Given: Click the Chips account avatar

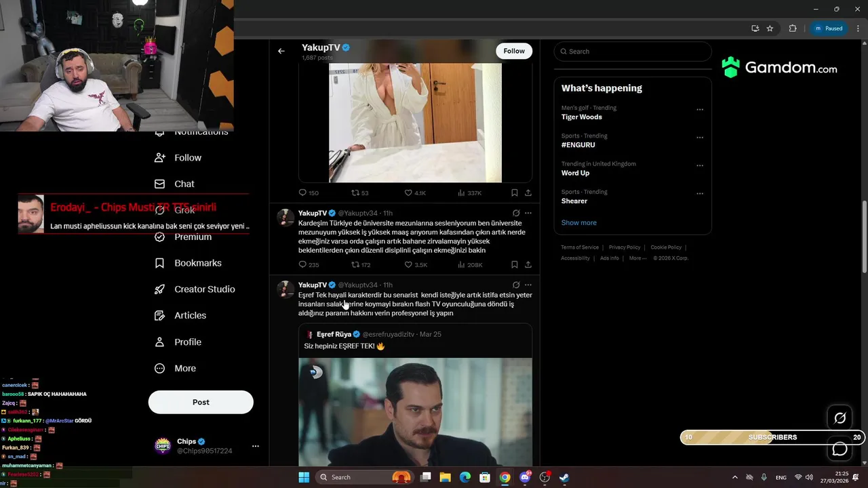Looking at the screenshot, I should [x=163, y=446].
